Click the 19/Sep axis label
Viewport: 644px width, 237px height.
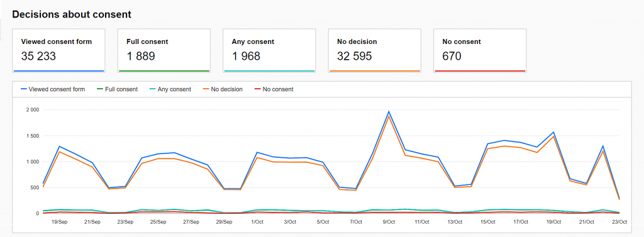60,222
